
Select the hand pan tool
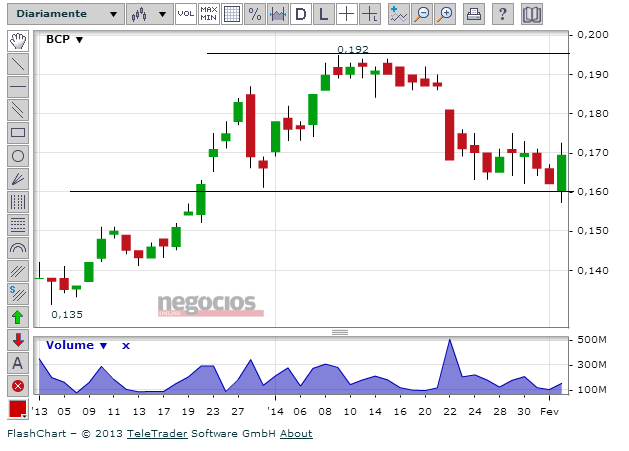coord(18,41)
